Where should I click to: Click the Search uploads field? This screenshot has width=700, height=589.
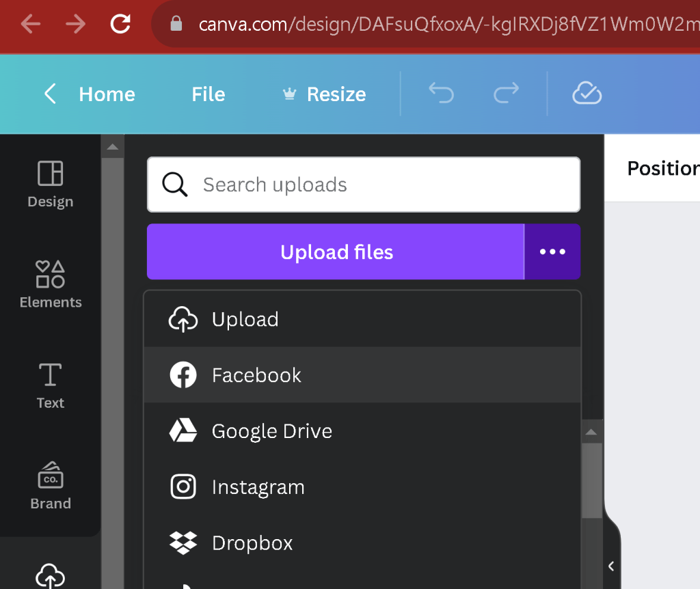(x=364, y=184)
